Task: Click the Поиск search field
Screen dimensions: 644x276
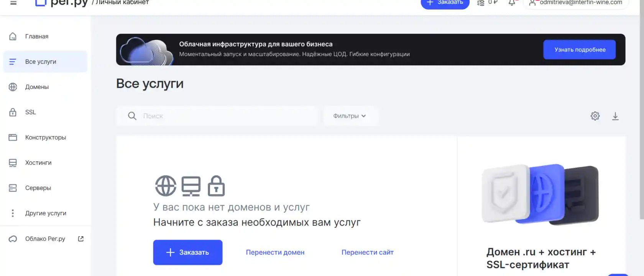Action: [x=217, y=116]
